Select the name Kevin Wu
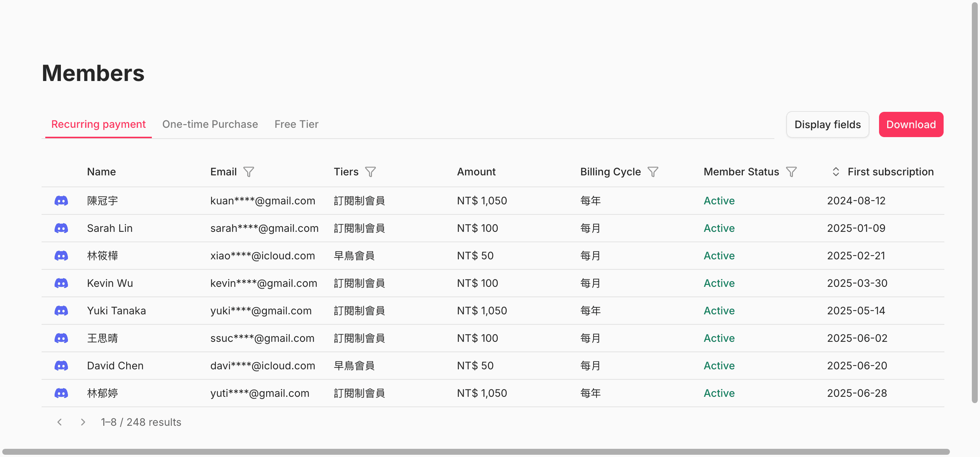 (110, 283)
